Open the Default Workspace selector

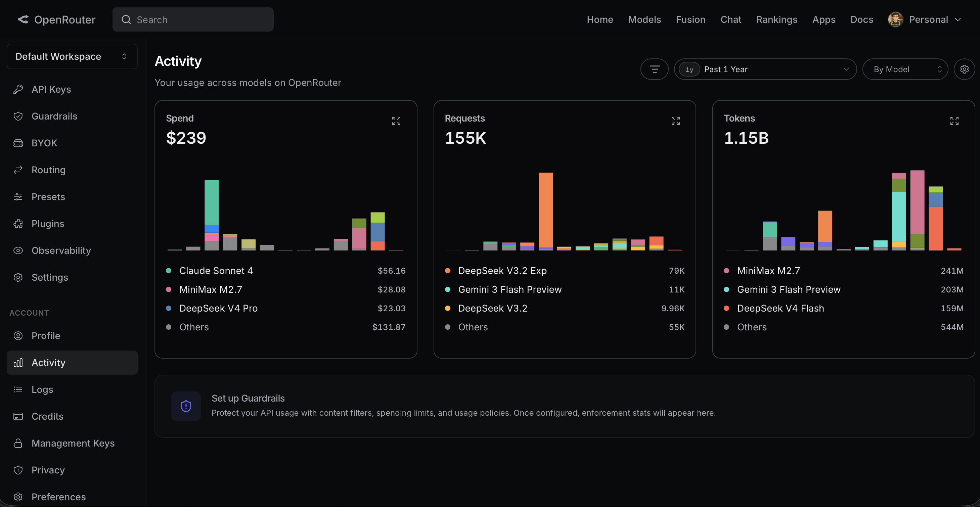coord(72,56)
